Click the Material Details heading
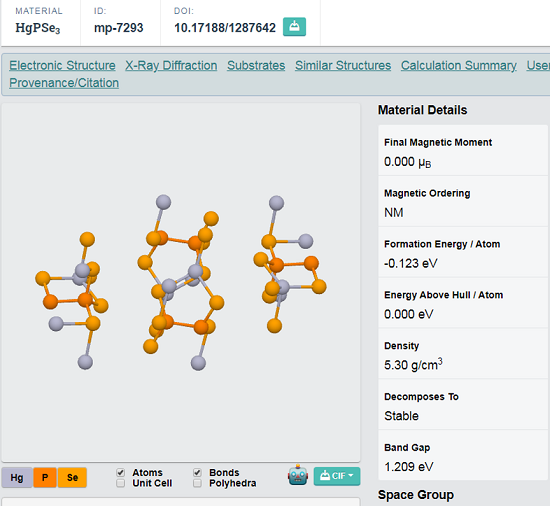550x506 pixels. pyautogui.click(x=422, y=110)
